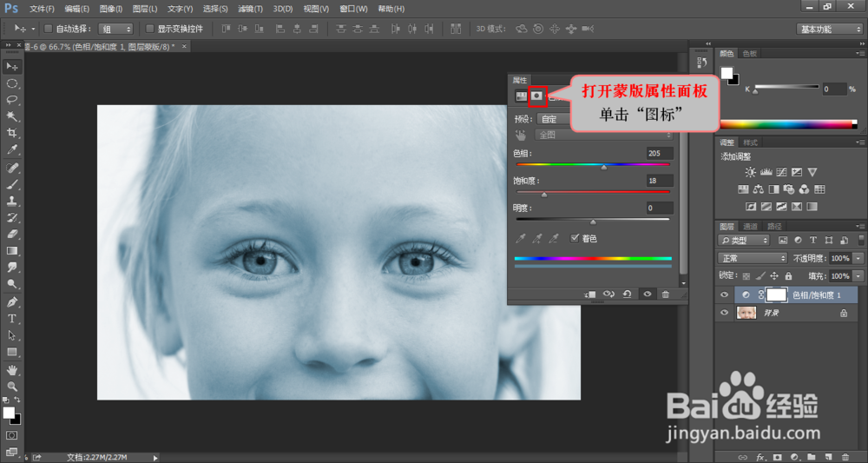
Task: Select the Hand tool in the toolbox
Action: click(x=11, y=369)
